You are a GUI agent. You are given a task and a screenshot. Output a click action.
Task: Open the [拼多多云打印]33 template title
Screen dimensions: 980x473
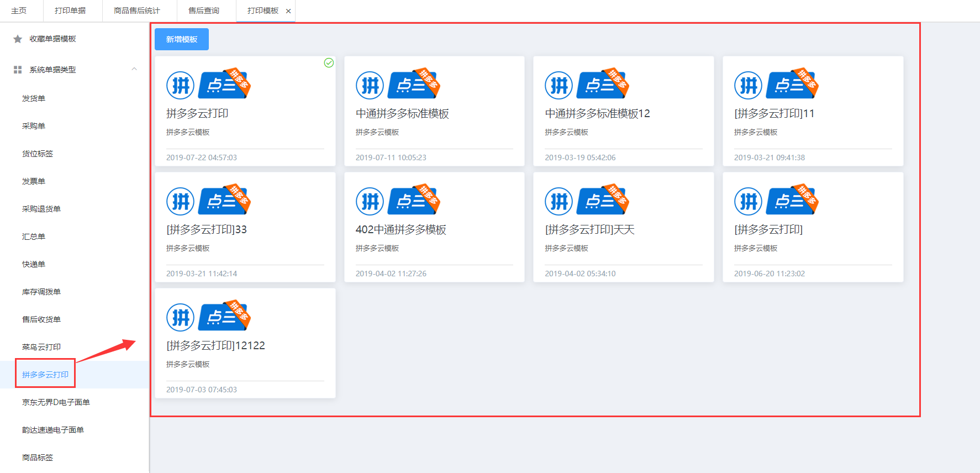pyautogui.click(x=207, y=229)
